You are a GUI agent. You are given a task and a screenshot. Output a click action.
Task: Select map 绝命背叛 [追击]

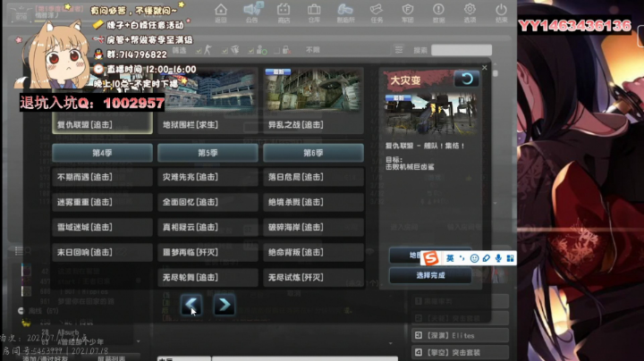tap(313, 252)
